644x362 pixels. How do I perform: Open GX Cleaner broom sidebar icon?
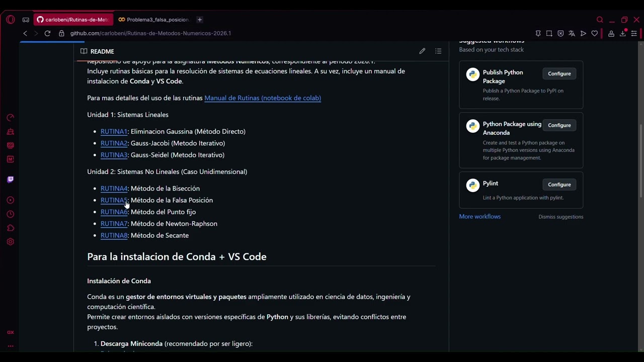(10, 132)
